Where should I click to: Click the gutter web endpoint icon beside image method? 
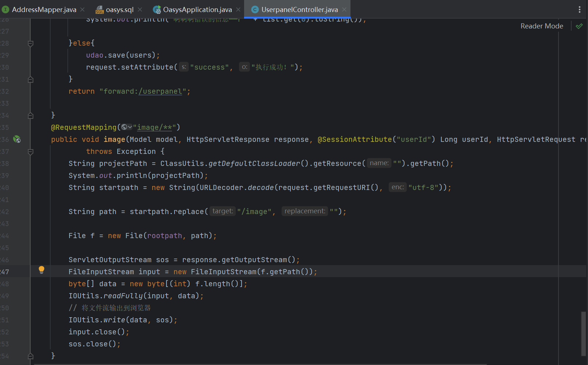(17, 139)
